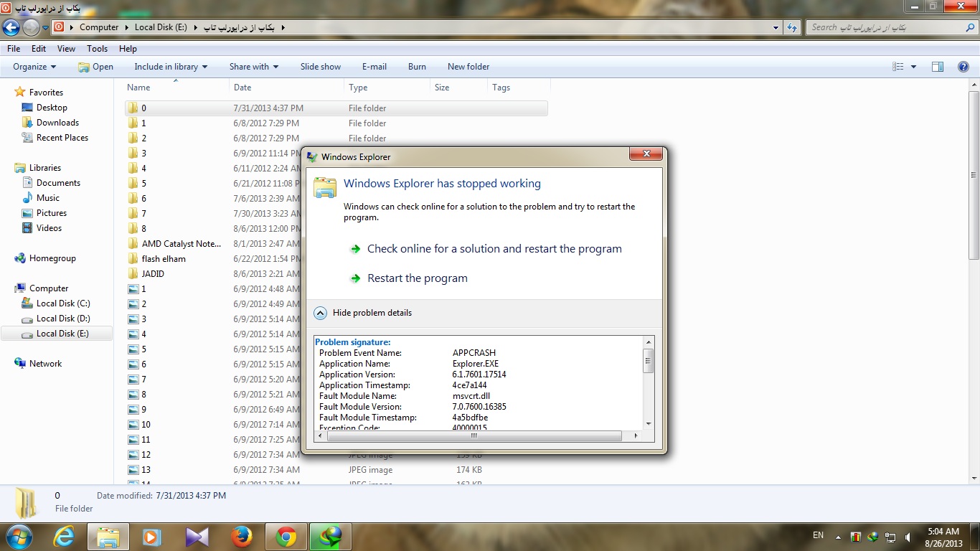
Task: Expand Share with dropdown
Action: click(x=254, y=67)
